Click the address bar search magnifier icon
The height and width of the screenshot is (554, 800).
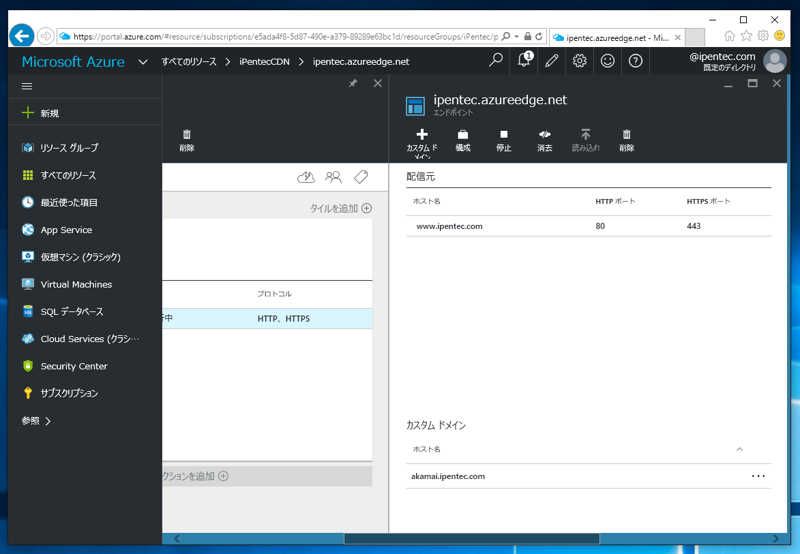pyautogui.click(x=506, y=36)
